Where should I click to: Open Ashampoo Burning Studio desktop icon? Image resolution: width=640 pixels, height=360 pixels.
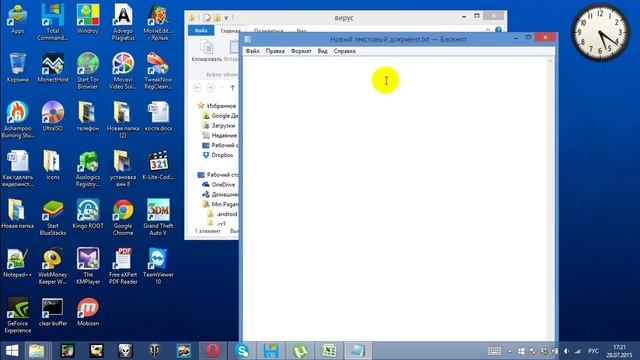pos(18,120)
